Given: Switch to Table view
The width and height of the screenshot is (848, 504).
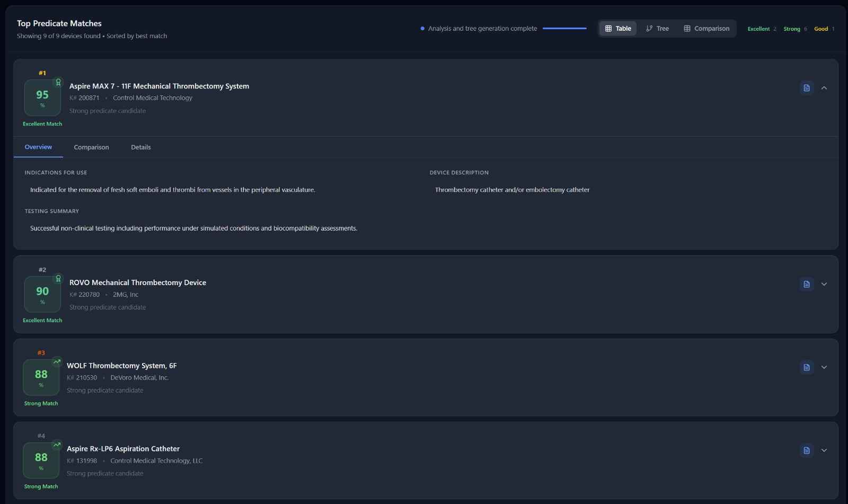Looking at the screenshot, I should [x=618, y=29].
